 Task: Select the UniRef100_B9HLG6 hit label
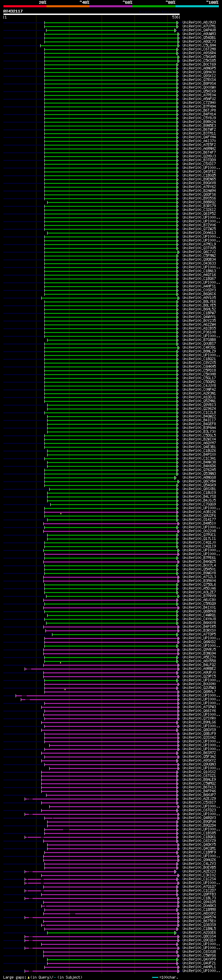tap(199, 722)
